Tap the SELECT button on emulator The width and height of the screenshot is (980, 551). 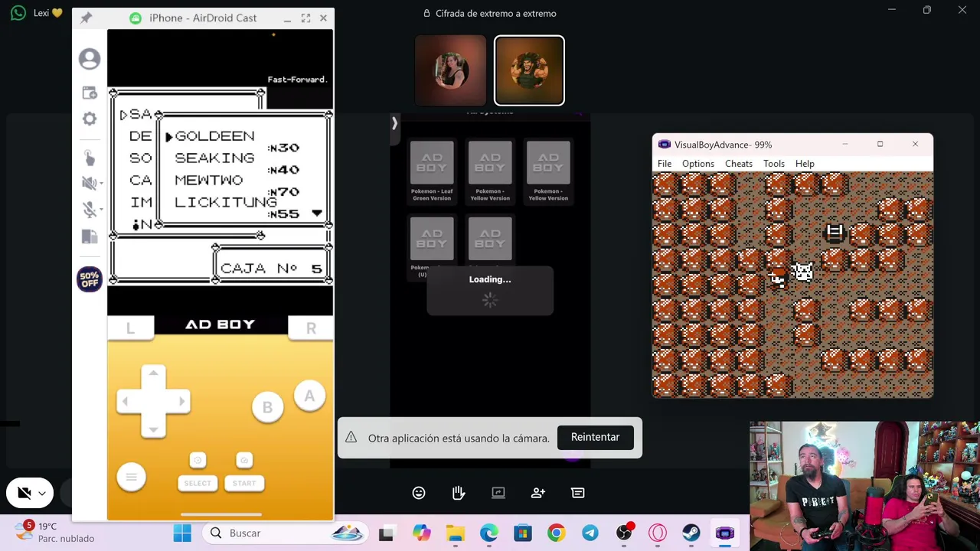tap(198, 483)
